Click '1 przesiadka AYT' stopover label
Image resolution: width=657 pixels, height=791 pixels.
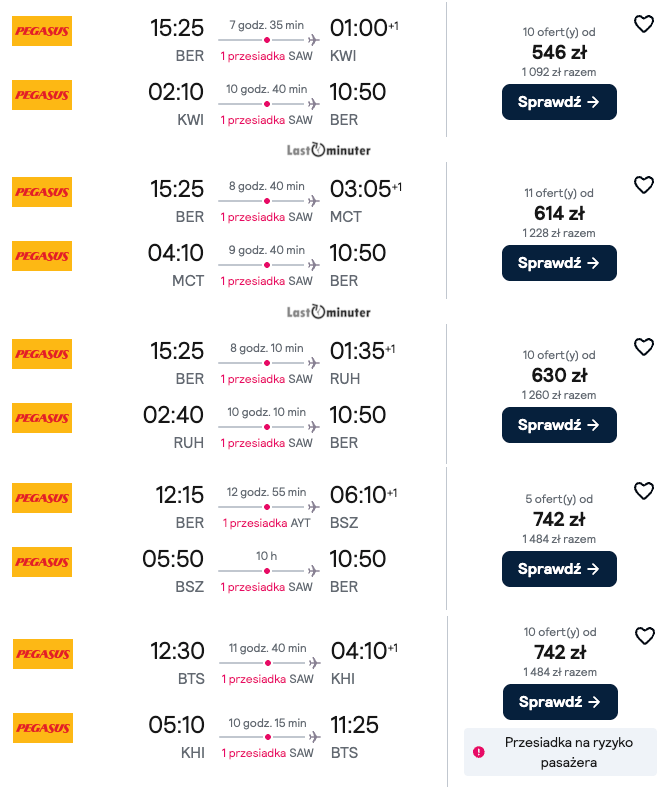pyautogui.click(x=267, y=523)
